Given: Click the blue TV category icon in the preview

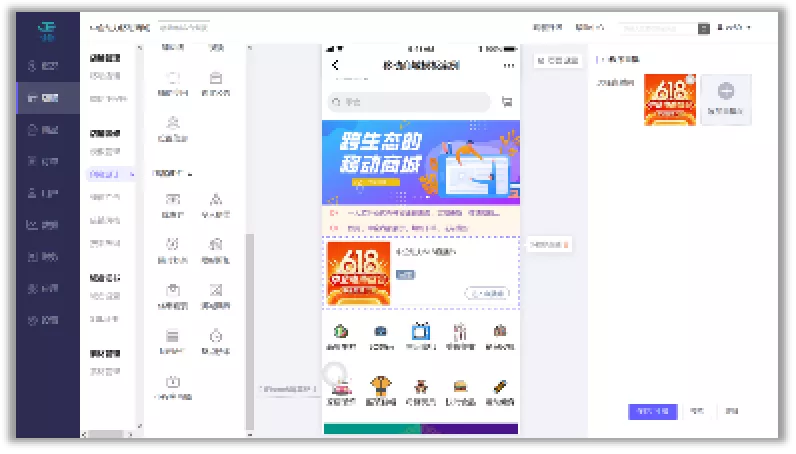Looking at the screenshot, I should [x=421, y=332].
